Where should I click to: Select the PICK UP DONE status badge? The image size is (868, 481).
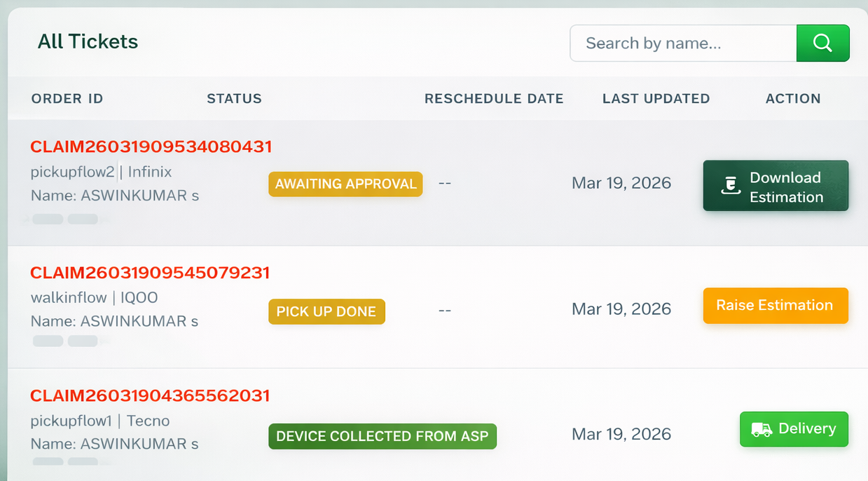(x=326, y=311)
